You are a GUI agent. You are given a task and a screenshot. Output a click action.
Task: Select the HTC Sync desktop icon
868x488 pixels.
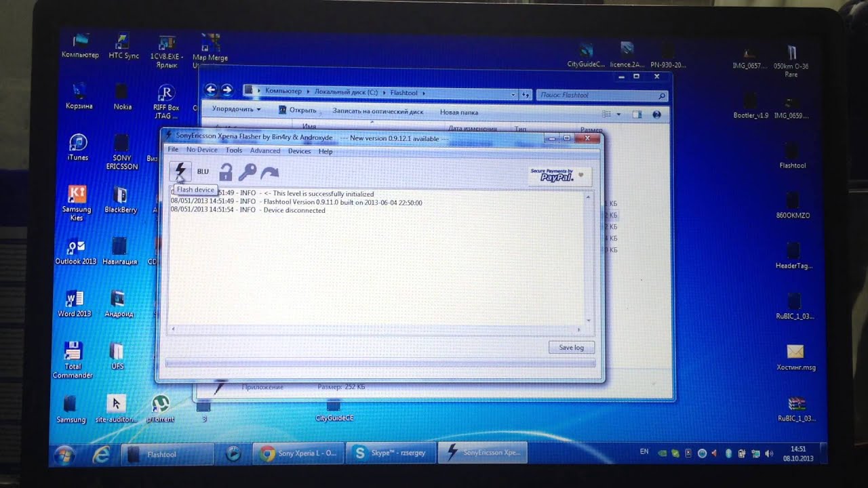(x=123, y=46)
